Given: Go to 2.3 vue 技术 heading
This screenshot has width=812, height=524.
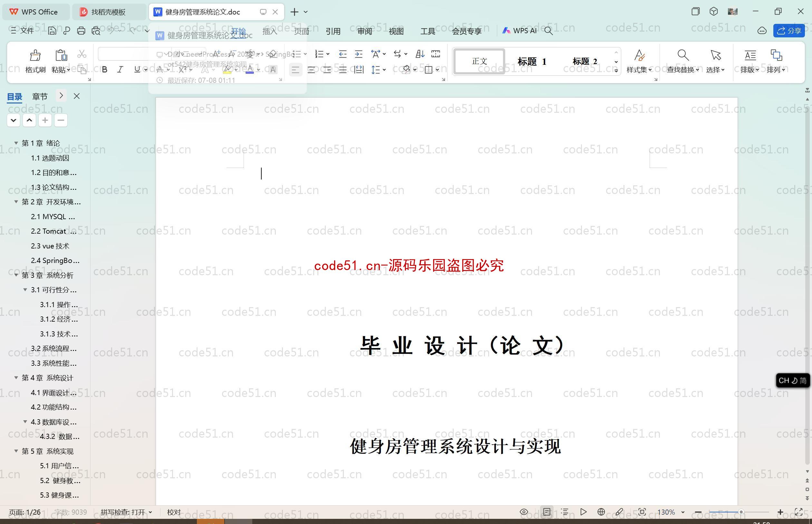Looking at the screenshot, I should [50, 246].
